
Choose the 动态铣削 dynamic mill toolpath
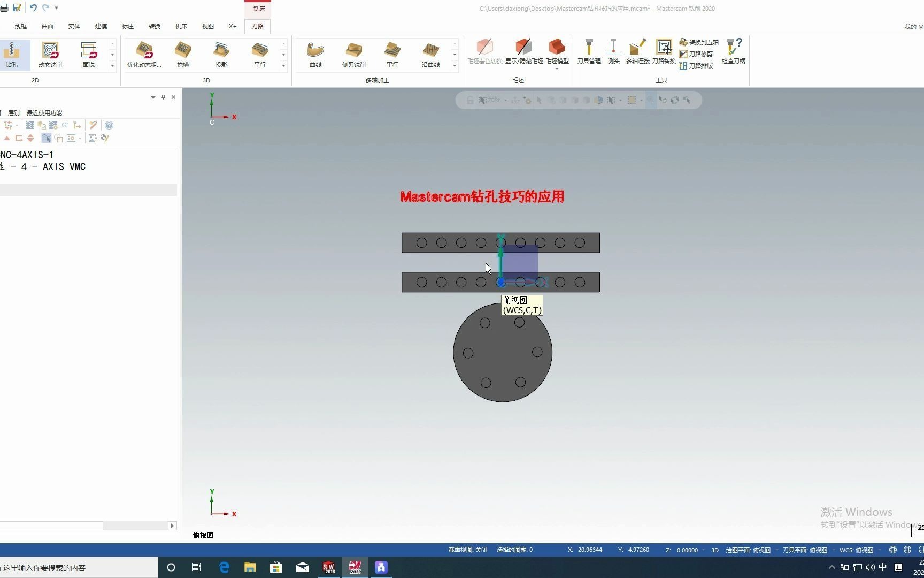tap(50, 55)
